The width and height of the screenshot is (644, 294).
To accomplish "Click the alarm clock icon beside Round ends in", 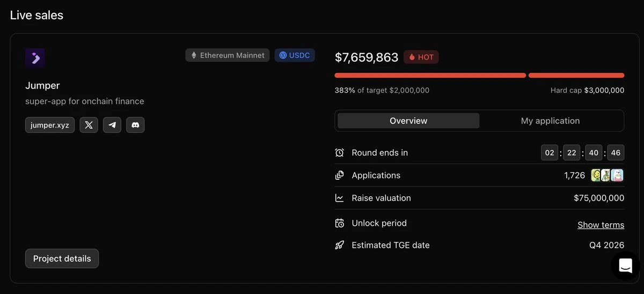I will [x=339, y=153].
